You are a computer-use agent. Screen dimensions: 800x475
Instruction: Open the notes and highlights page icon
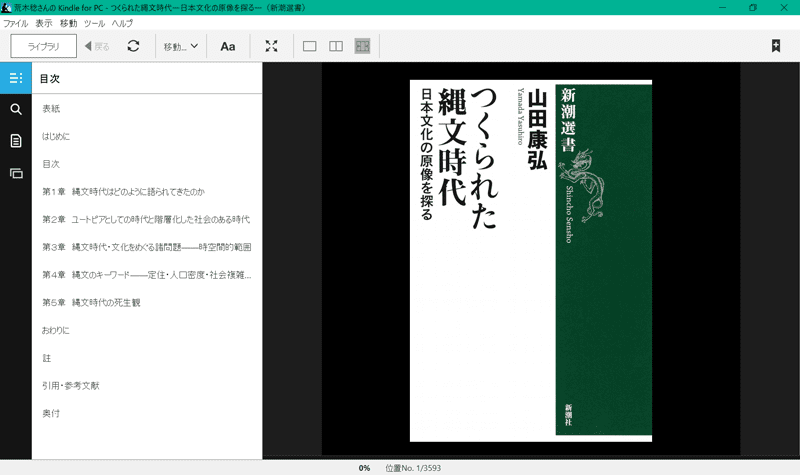(x=16, y=141)
